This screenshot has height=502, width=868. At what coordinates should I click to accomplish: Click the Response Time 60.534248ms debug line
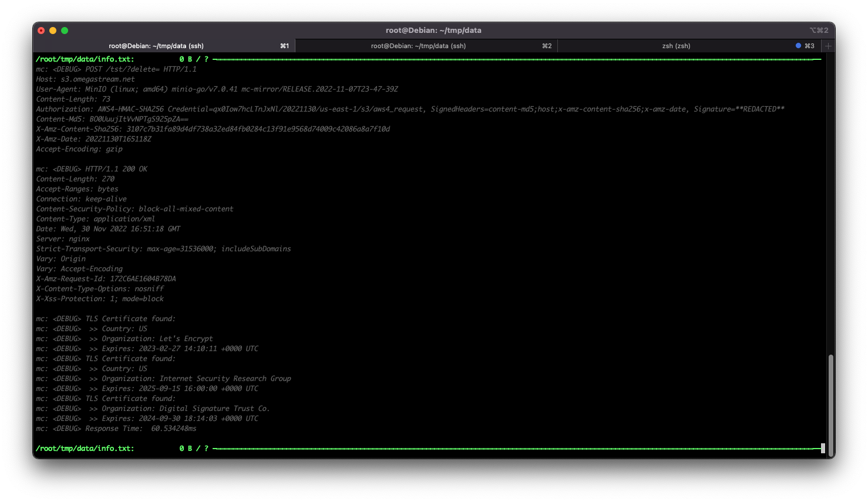coord(117,428)
